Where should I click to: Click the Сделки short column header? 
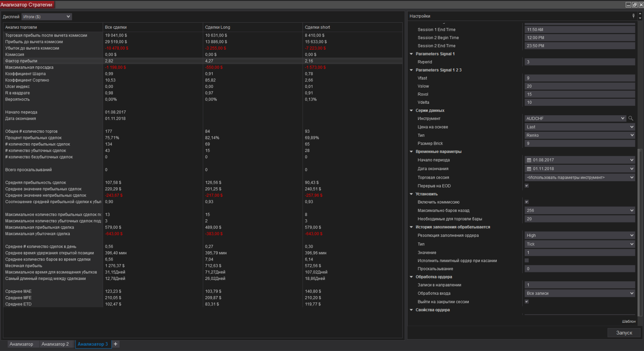353,27
